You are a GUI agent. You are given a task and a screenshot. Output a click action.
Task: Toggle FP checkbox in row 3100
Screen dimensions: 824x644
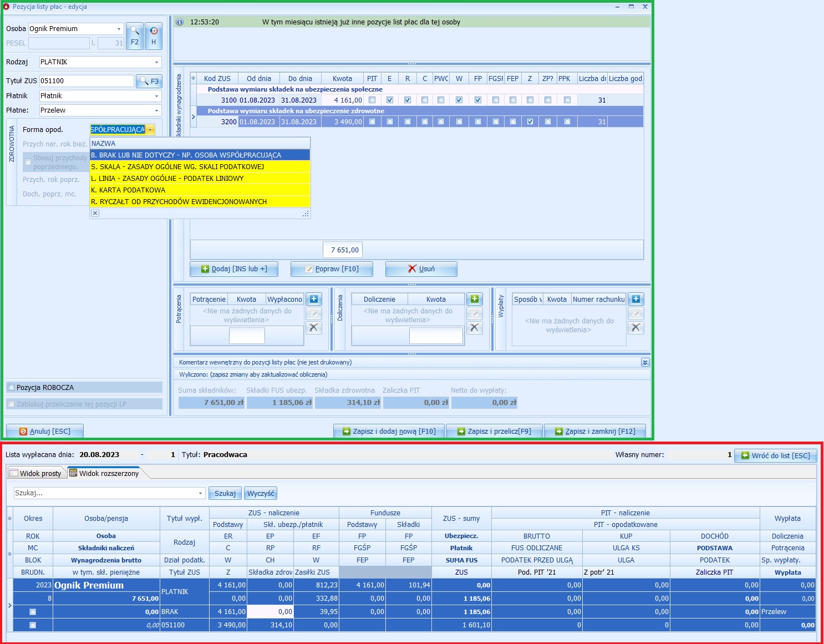coord(478,100)
